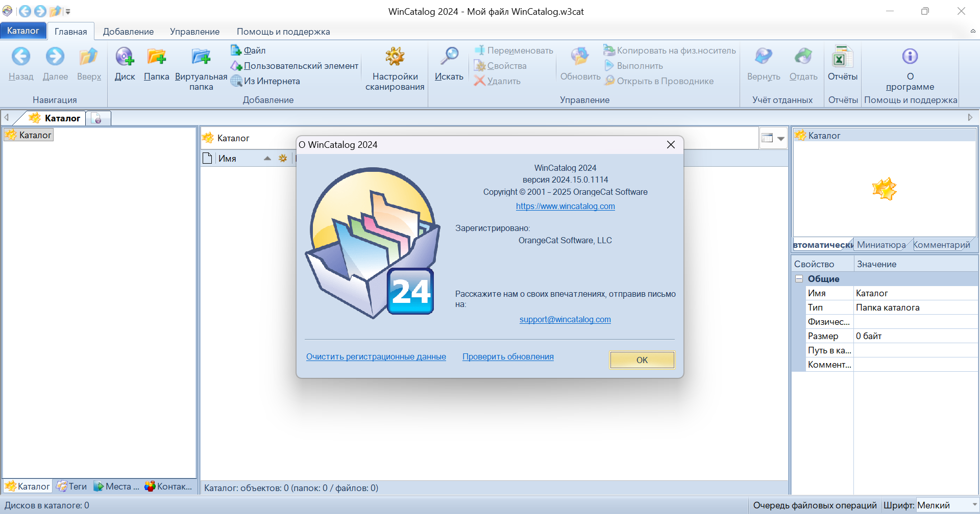
Task: Add a Пользовательский элемент
Action: [x=295, y=66]
